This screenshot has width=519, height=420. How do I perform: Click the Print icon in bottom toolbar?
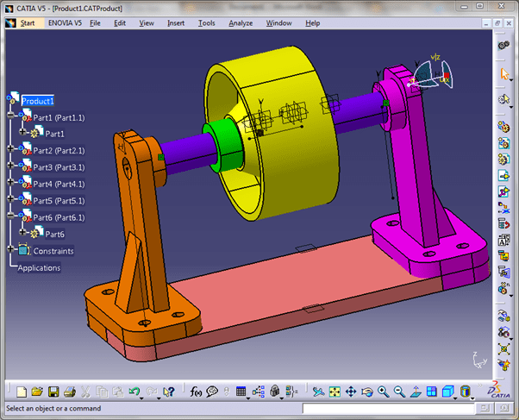[69, 392]
